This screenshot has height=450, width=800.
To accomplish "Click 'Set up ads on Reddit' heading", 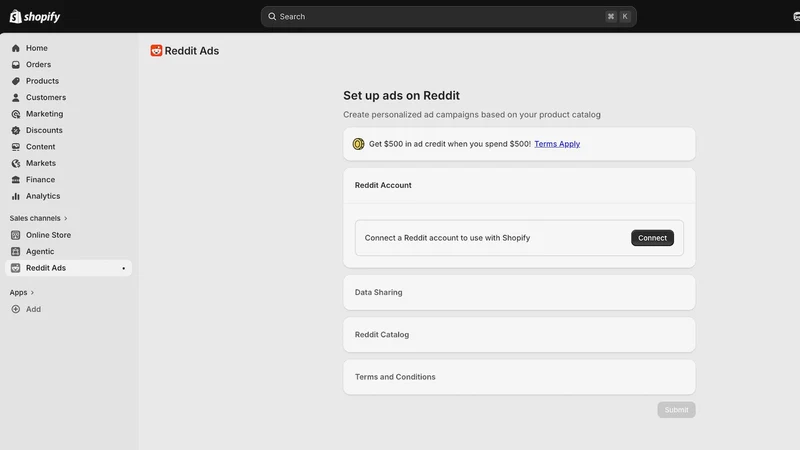I will pos(402,95).
